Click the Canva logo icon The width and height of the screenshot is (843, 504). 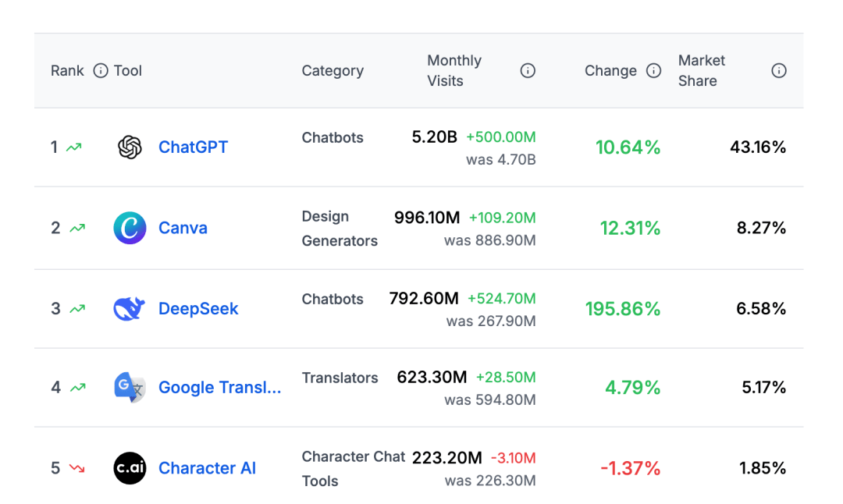130,228
